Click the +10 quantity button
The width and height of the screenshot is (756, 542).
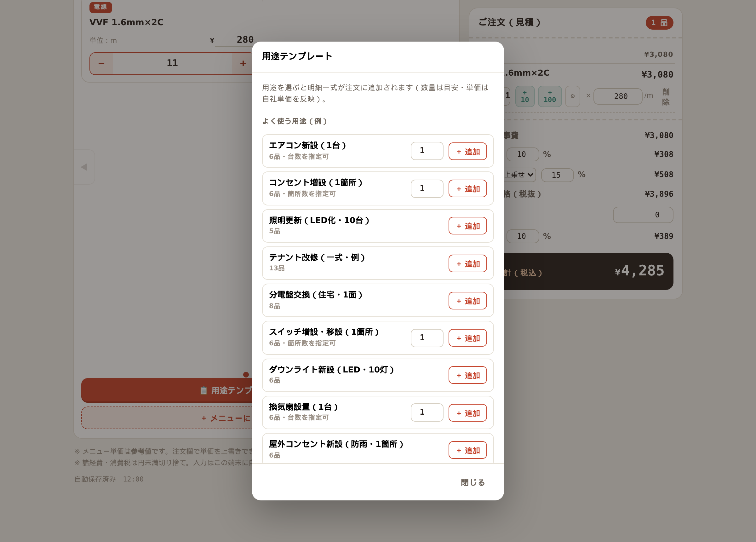click(525, 96)
